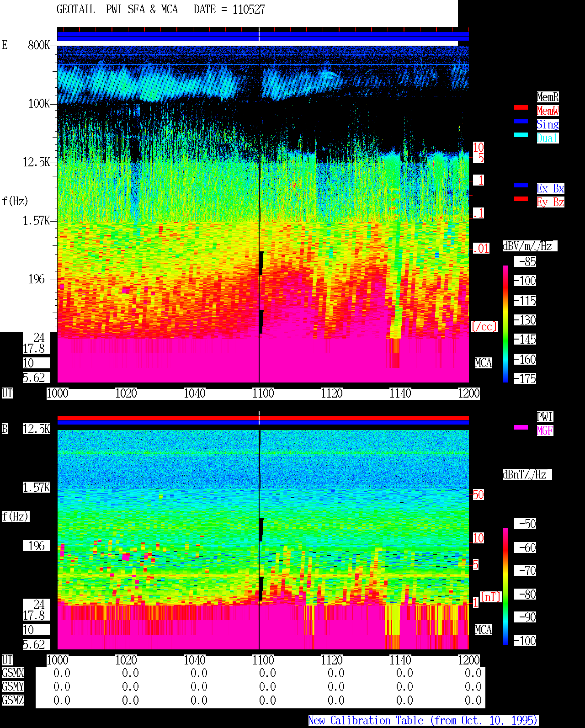The image size is (585, 728).
Task: Click the 1100 UT tick in the upper panel
Action: 263,393
